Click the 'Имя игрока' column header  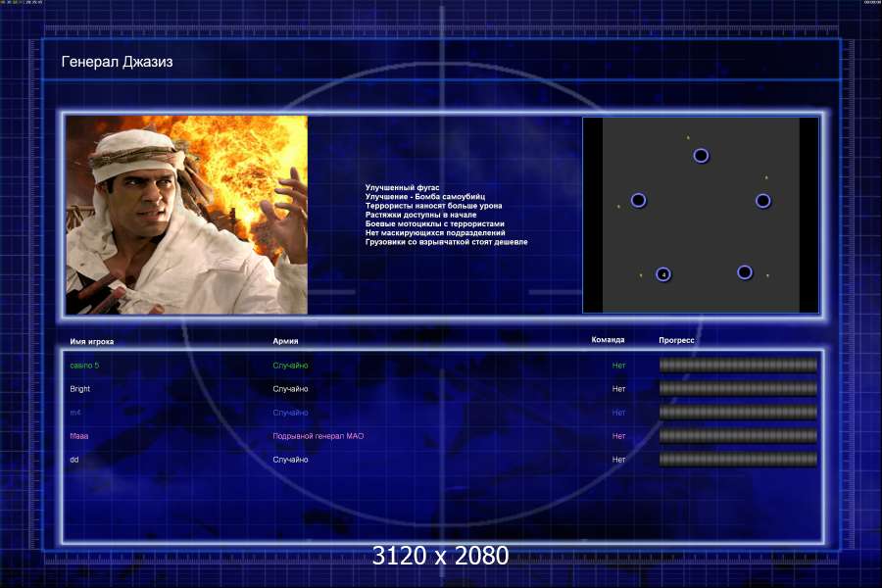point(92,342)
